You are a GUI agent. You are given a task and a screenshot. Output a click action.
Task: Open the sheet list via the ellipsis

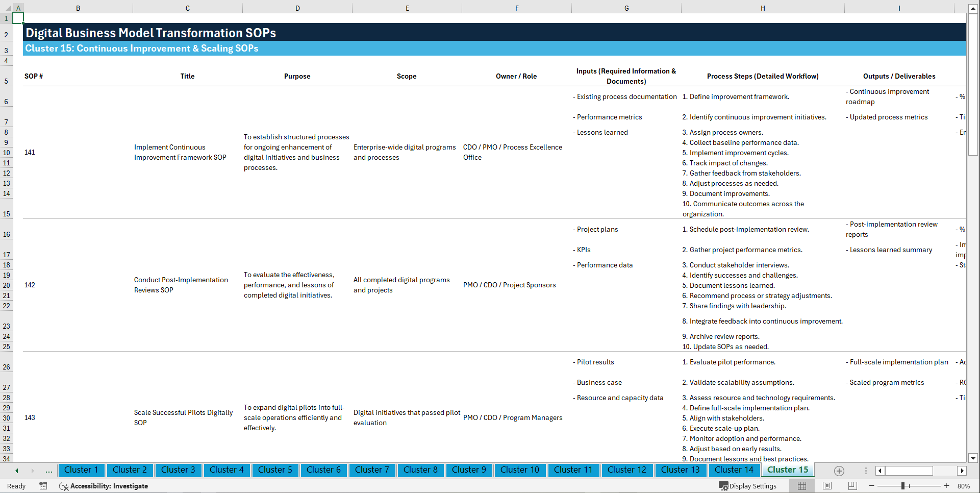point(48,471)
